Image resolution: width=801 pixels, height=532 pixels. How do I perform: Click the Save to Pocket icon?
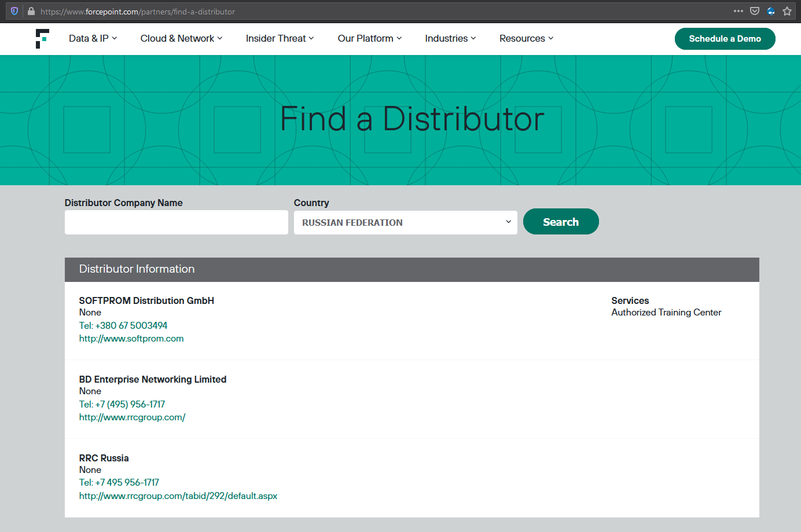tap(754, 11)
